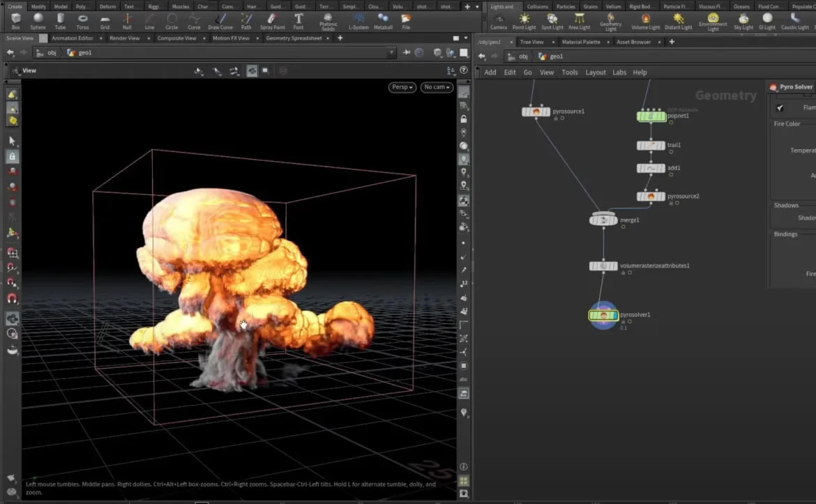The image size is (816, 504).
Task: Select the Torus shelf tool
Action: coord(82,20)
